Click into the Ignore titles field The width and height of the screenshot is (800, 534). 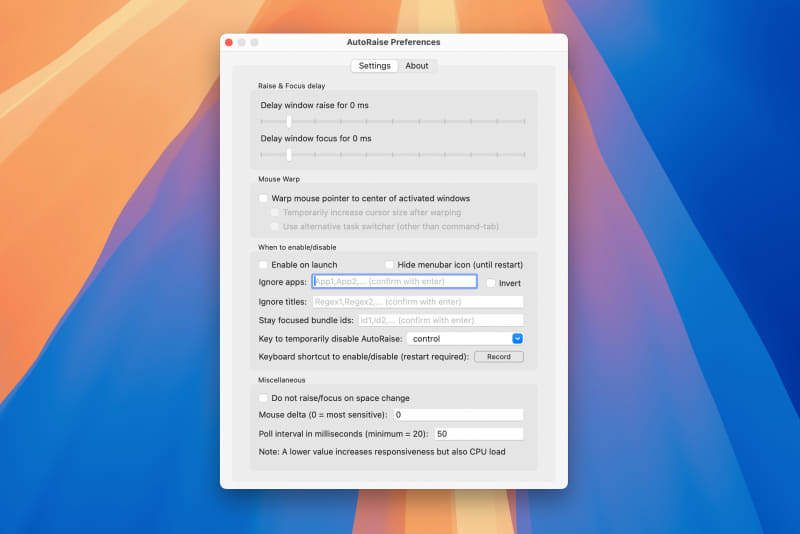click(418, 302)
